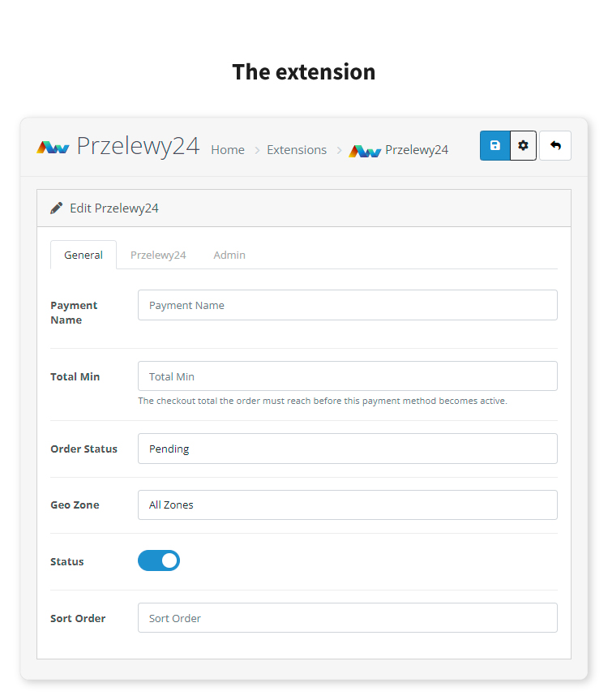608x700 pixels.
Task: Click the back arrow icon
Action: click(x=555, y=145)
